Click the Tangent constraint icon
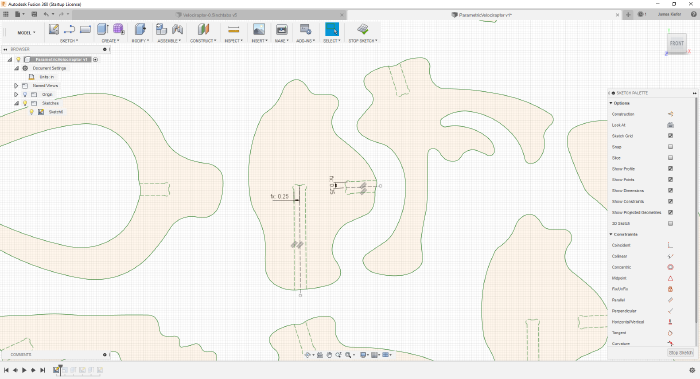The height and width of the screenshot is (379, 700). [670, 333]
